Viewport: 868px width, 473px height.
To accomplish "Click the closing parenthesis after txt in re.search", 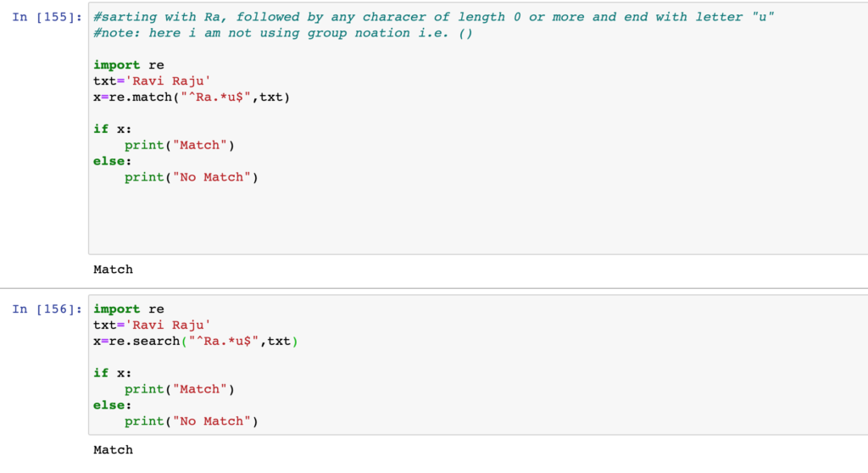I will click(x=295, y=341).
